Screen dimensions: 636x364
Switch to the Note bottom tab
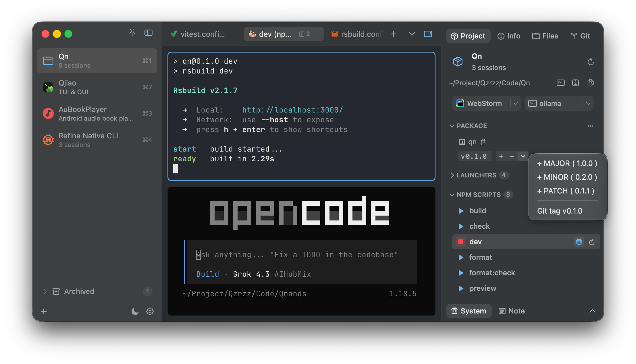click(x=512, y=311)
